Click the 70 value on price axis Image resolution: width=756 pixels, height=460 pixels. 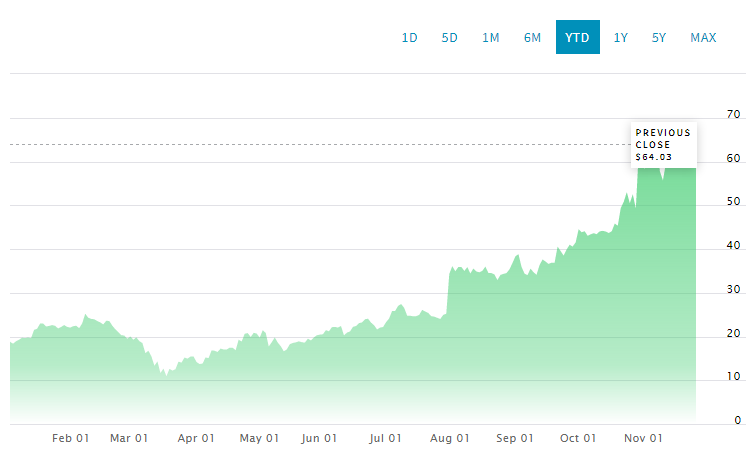tap(734, 114)
